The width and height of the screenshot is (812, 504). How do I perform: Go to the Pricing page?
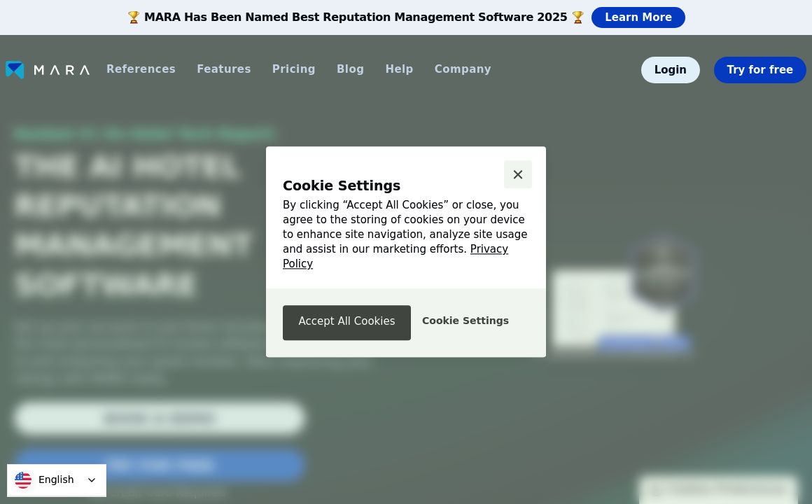293,69
